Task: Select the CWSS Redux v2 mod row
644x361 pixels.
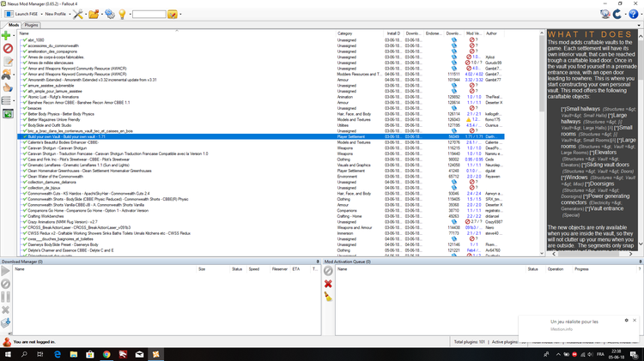Action: coord(261,233)
